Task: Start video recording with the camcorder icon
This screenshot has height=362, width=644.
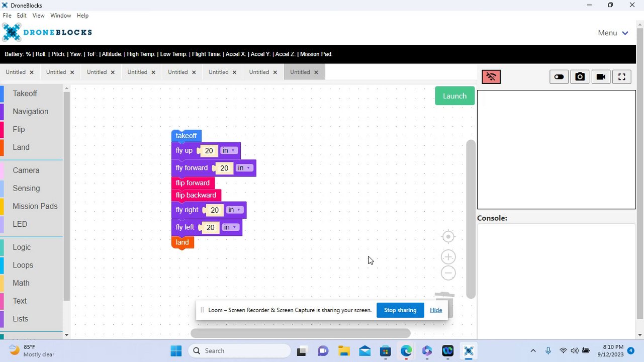Action: (x=601, y=77)
